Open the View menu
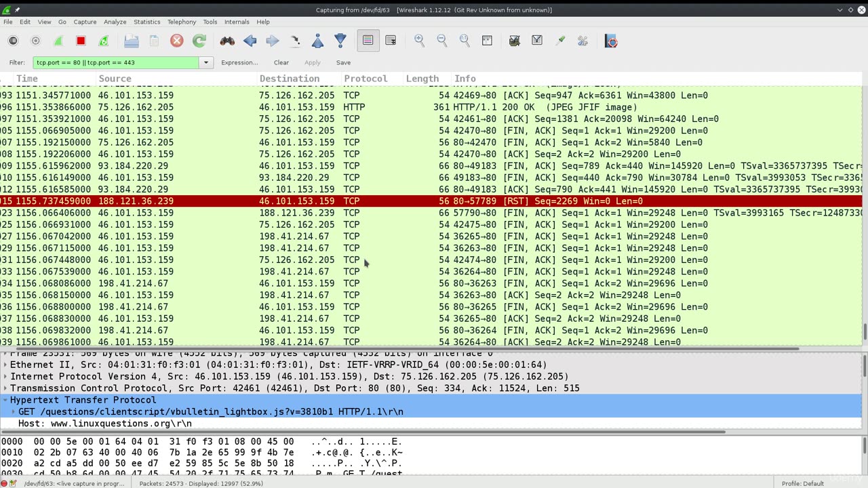Viewport: 868px width, 488px height. coord(44,22)
